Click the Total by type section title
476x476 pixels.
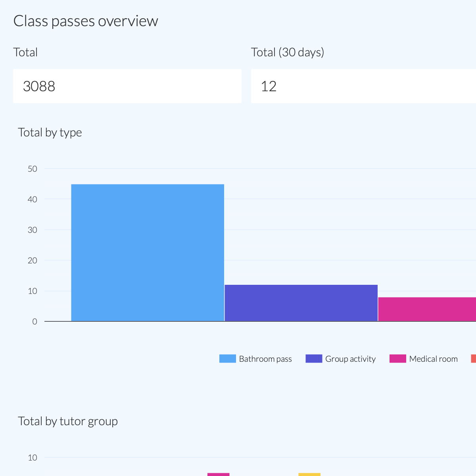click(x=50, y=132)
